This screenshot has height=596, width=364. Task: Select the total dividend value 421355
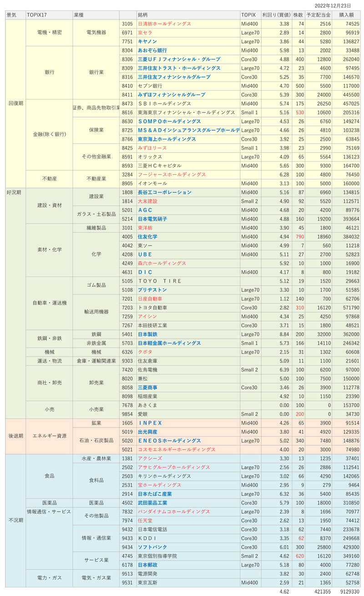click(x=322, y=592)
